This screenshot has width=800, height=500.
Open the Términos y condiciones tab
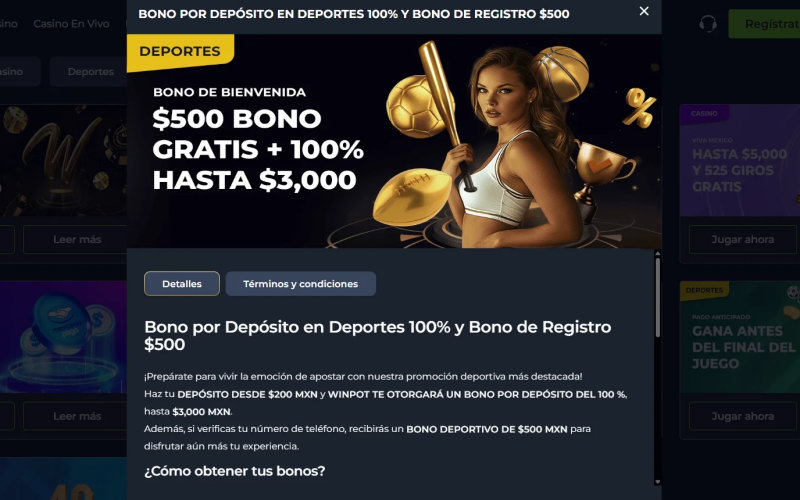(x=301, y=284)
